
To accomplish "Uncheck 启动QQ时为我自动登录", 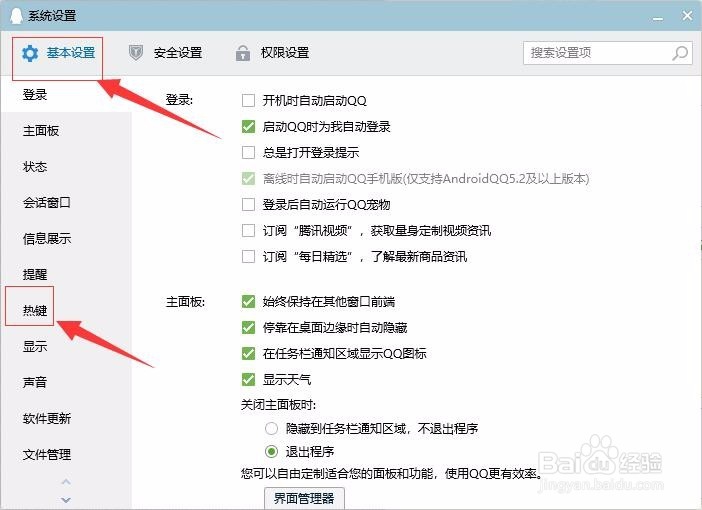I will point(248,126).
